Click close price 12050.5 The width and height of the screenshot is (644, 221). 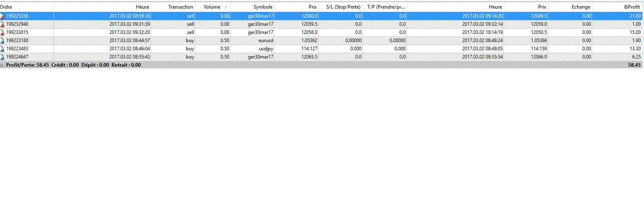point(539,32)
